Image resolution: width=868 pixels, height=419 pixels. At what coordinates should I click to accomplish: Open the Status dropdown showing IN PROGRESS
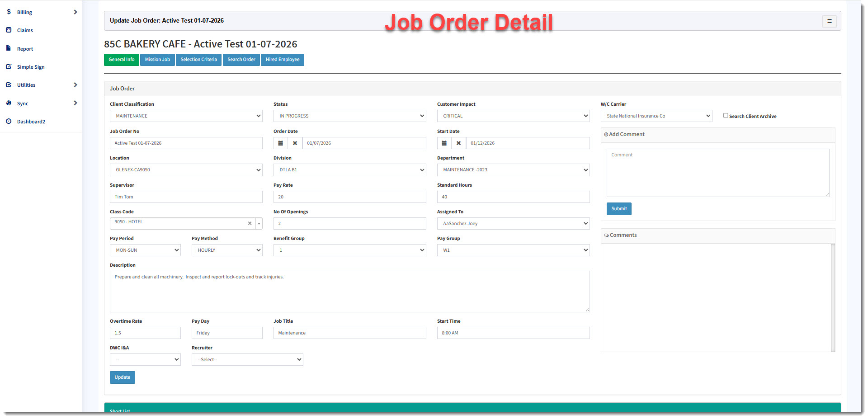(349, 116)
